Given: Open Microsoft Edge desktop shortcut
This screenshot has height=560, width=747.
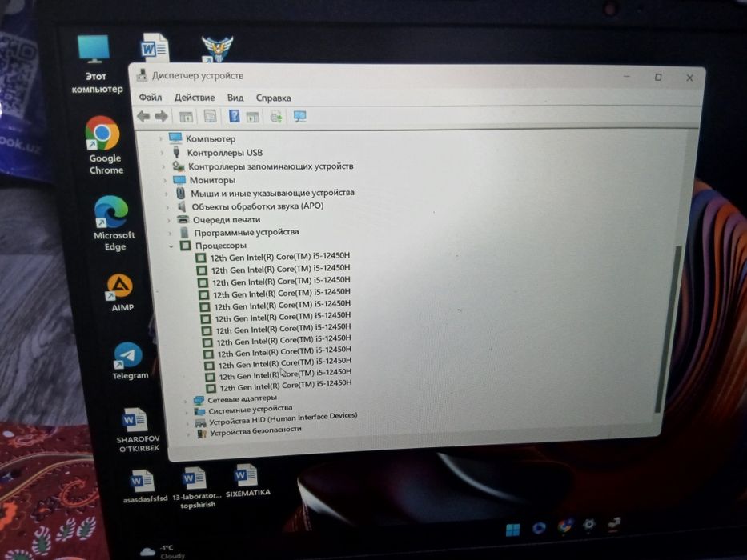Looking at the screenshot, I should [x=112, y=223].
